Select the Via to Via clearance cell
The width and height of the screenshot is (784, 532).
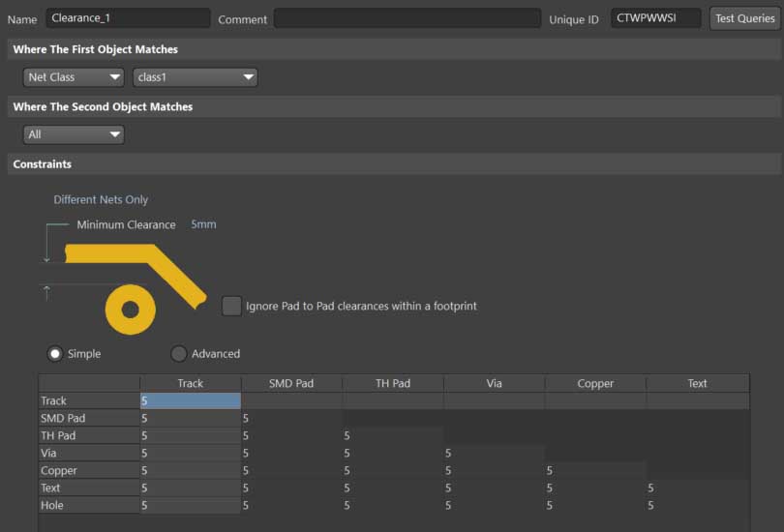pyautogui.click(x=494, y=453)
